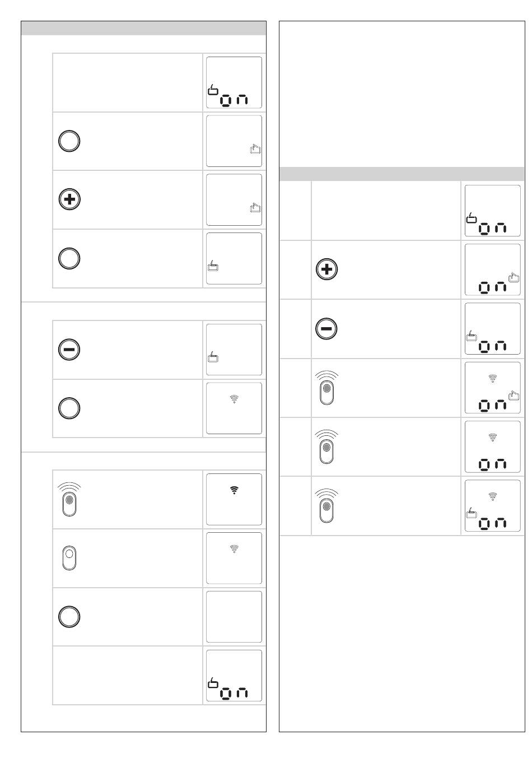Click the display with hand icon and on, no Wi-Fi
Image resolution: width=532 pixels, height=758 pixels.
[493, 270]
